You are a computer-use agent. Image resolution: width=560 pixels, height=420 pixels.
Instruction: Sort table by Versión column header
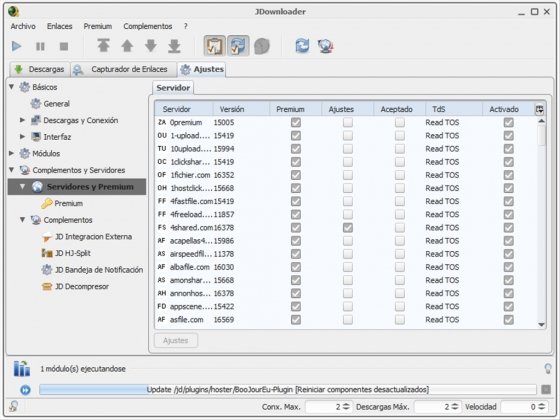click(x=241, y=109)
